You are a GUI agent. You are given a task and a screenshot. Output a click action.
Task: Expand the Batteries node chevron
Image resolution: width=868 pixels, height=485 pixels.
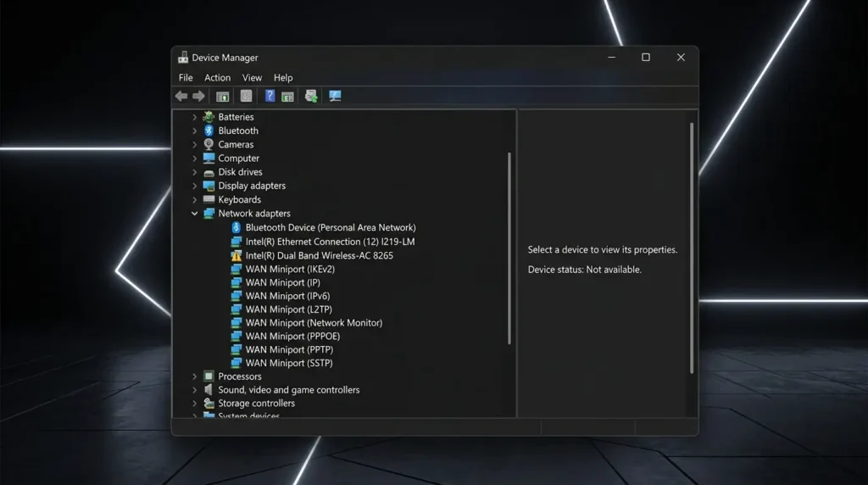click(x=194, y=117)
